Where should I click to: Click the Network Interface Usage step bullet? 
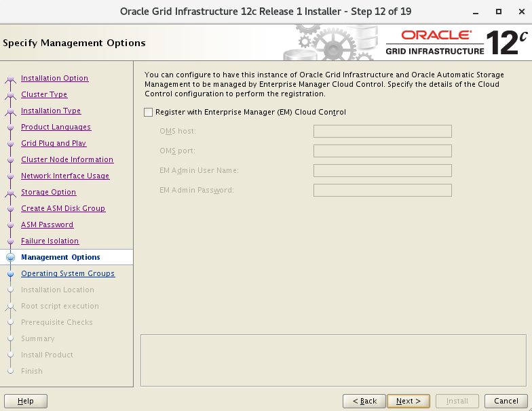[x=11, y=176]
